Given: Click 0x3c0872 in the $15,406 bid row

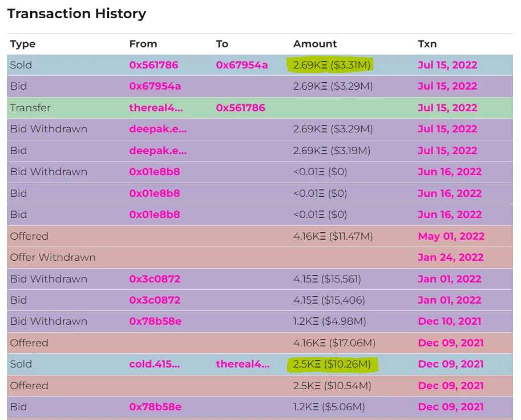Looking at the screenshot, I should click(155, 300).
